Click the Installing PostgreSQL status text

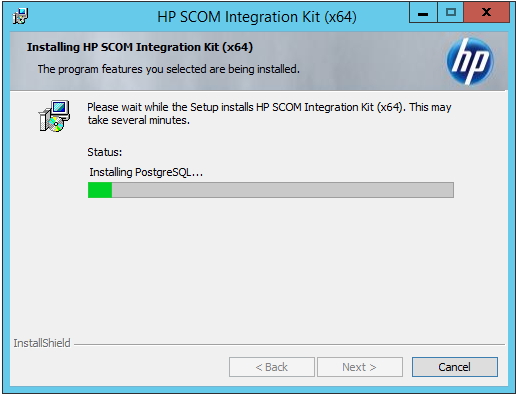point(146,172)
